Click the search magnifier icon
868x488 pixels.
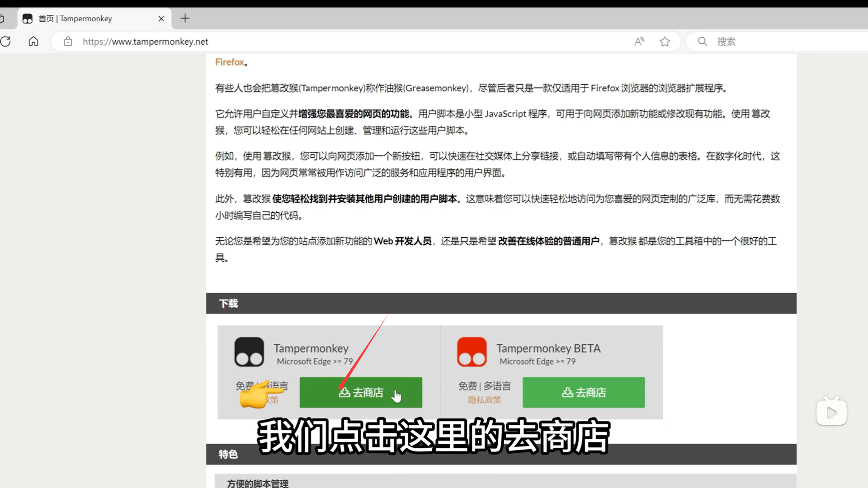click(702, 42)
